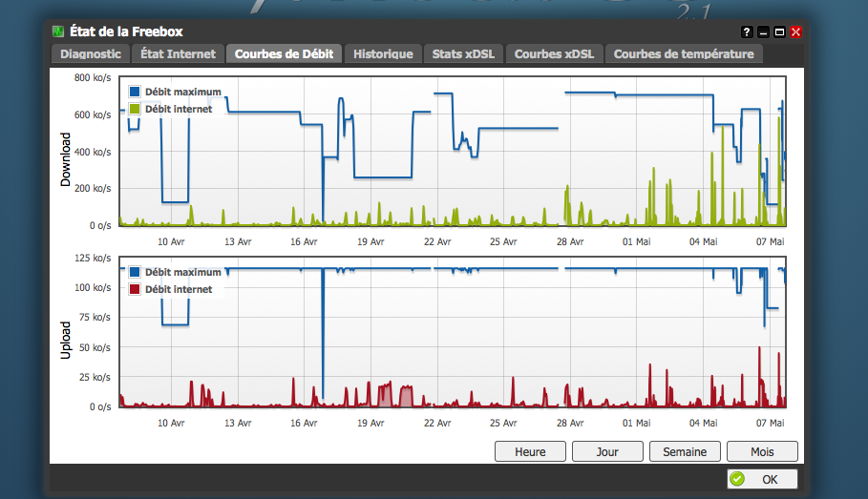Minimize the État de la Freebox window
The height and width of the screenshot is (499, 868).
[763, 32]
